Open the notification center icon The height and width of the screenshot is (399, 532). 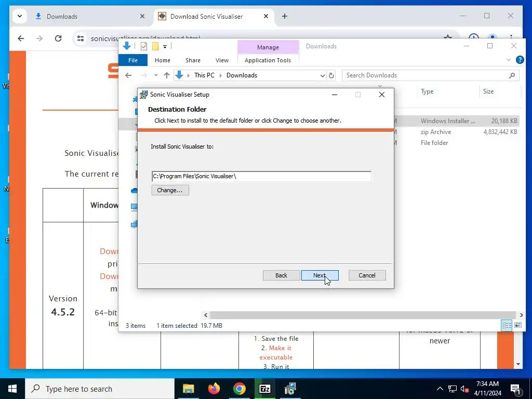coord(515,390)
